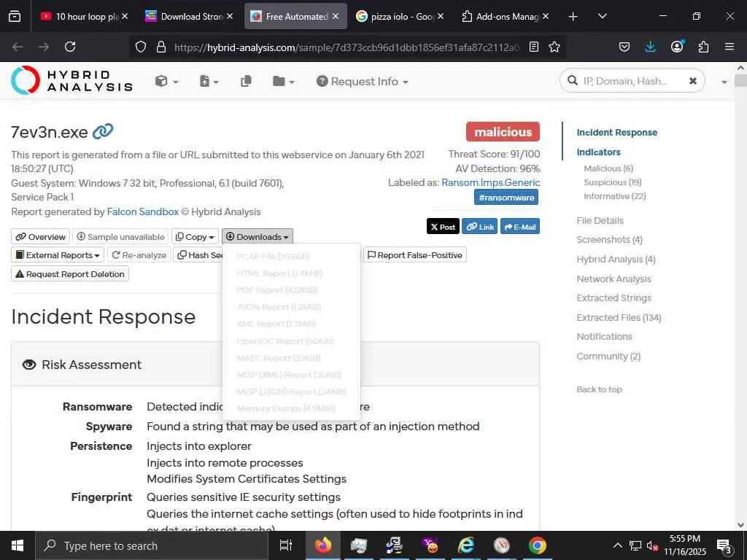Select JSON Report in Downloads menu
The height and width of the screenshot is (560, 747).
tap(279, 307)
